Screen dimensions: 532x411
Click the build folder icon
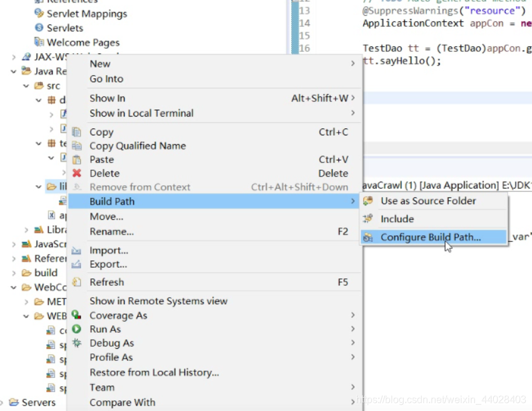26,273
